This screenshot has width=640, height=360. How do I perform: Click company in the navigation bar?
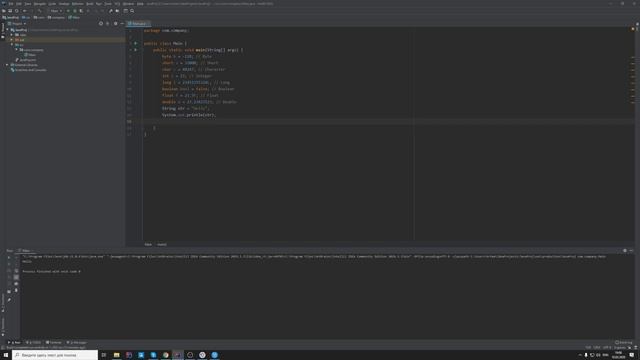tap(56, 18)
